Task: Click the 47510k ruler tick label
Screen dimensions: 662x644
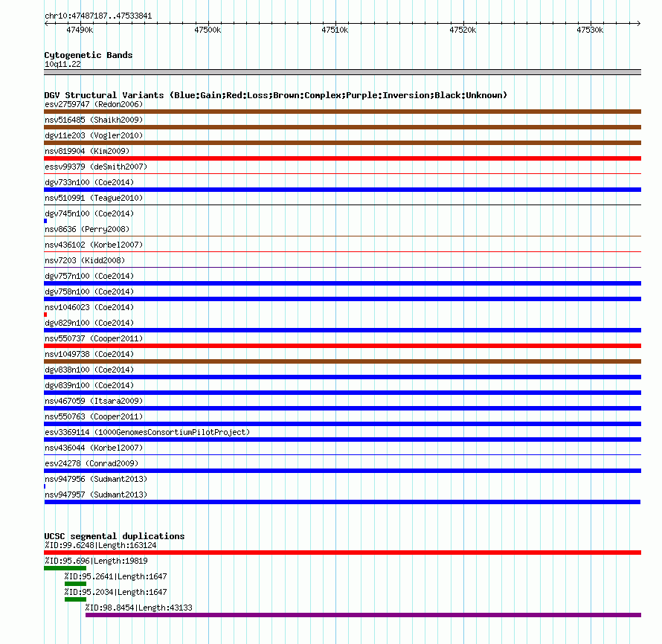Action: click(335, 30)
